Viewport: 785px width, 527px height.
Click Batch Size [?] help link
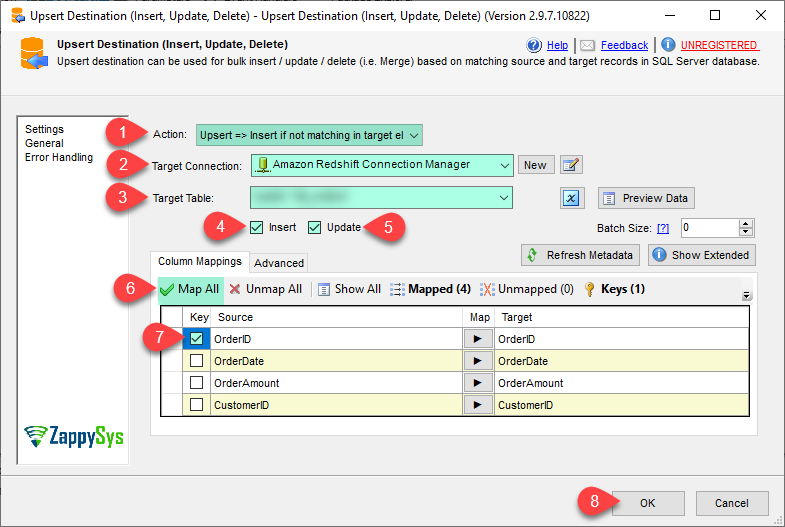[x=663, y=228]
